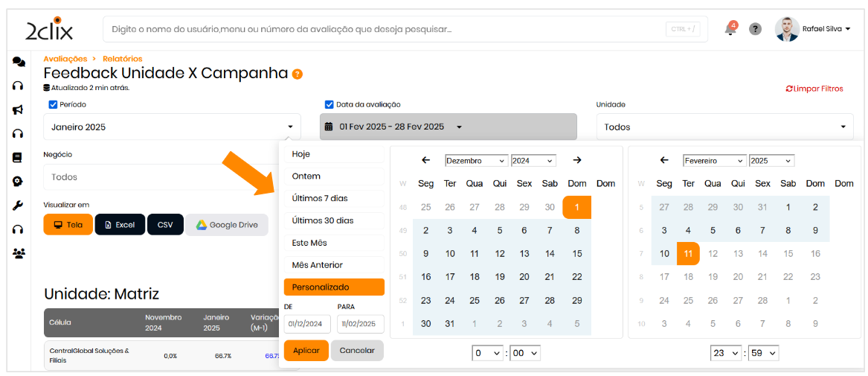868x376 pixels.
Task: Uncheck the Período checkbox
Action: (x=53, y=105)
